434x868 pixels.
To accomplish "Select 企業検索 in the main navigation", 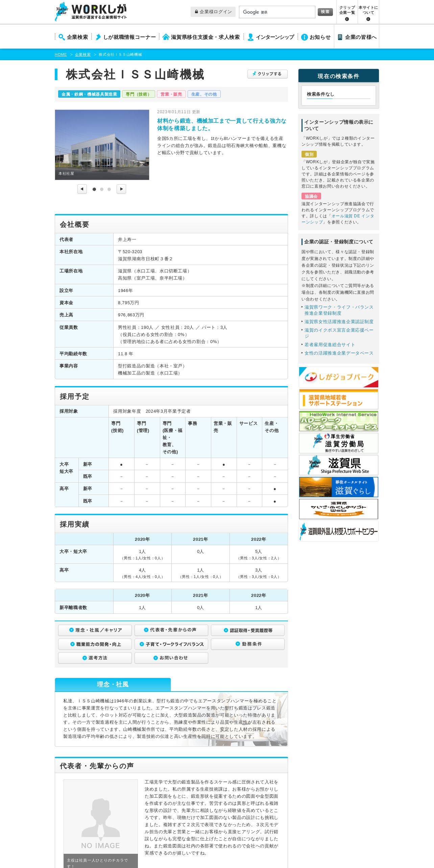I will [x=73, y=37].
